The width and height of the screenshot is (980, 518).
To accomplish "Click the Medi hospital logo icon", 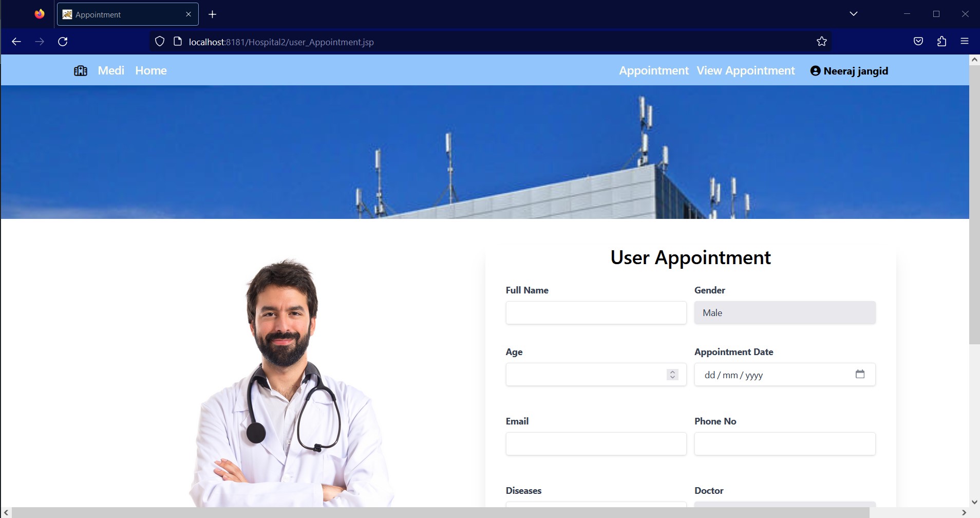I will click(x=80, y=70).
